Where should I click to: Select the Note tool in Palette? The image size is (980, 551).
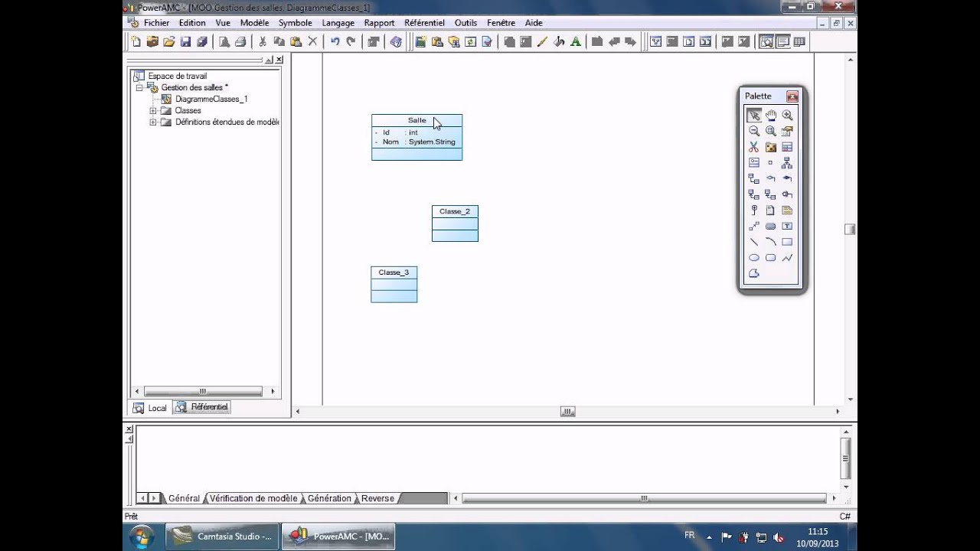tap(787, 210)
